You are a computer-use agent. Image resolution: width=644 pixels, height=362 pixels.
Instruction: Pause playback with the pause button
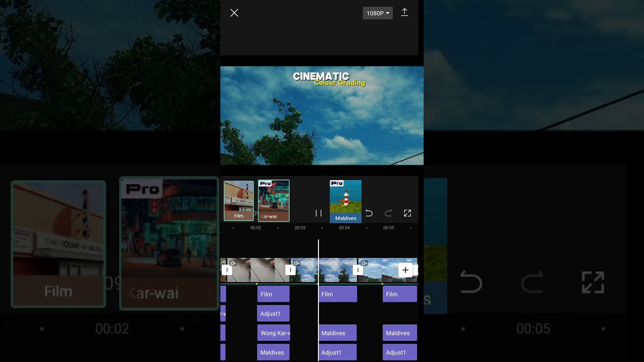click(x=318, y=213)
